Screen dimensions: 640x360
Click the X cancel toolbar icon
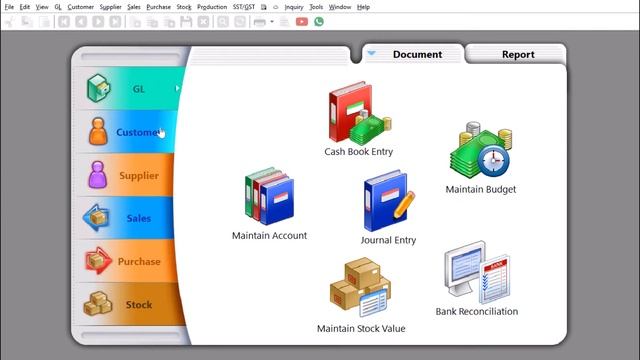coord(203,22)
